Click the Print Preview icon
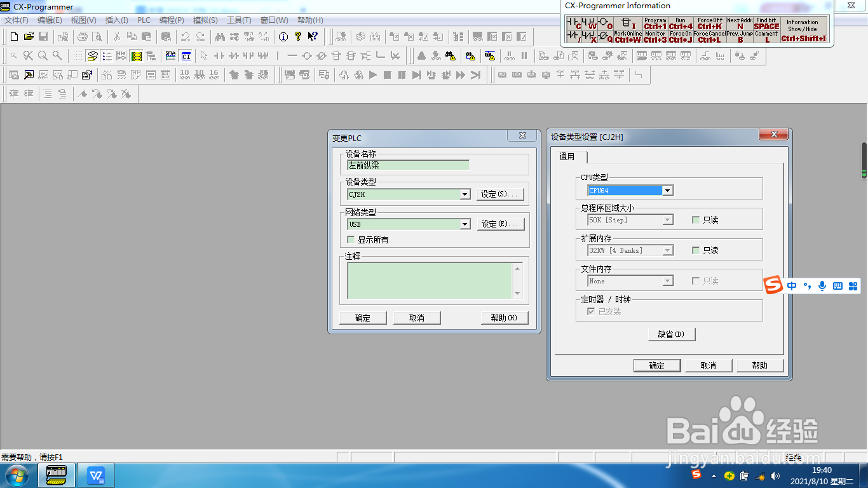The width and height of the screenshot is (868, 488). coord(97,36)
